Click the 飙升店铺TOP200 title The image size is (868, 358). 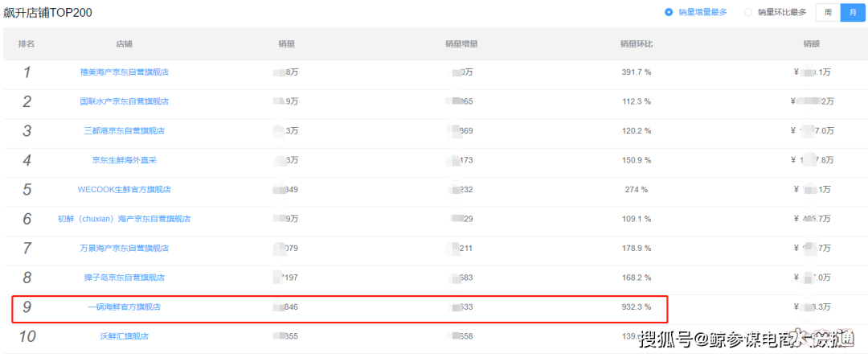click(47, 13)
